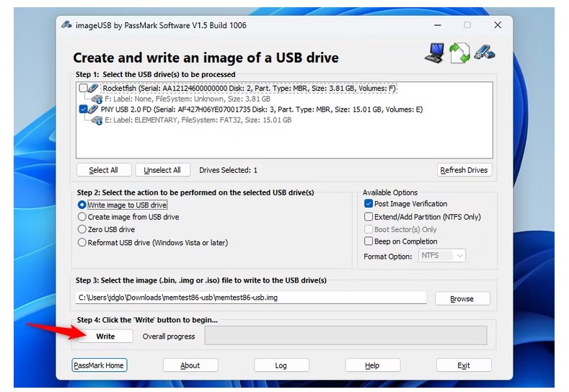Click the Overall progress bar

pos(346,335)
